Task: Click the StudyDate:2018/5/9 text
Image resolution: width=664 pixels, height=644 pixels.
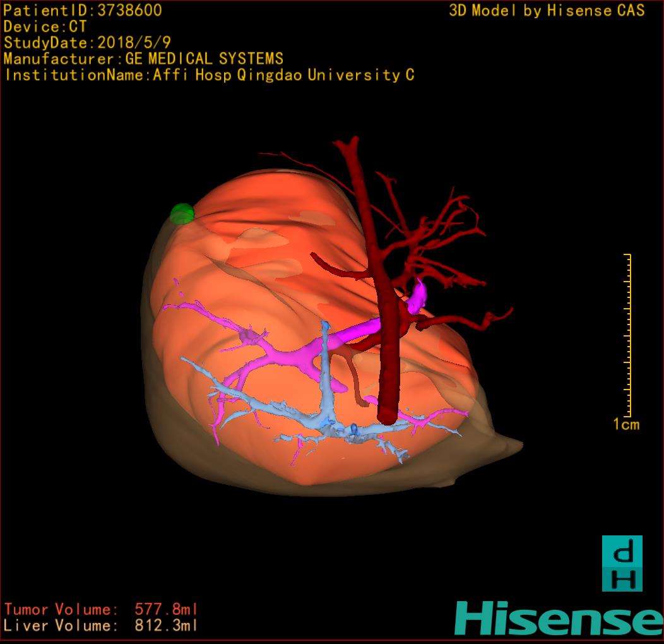Action: [x=87, y=42]
